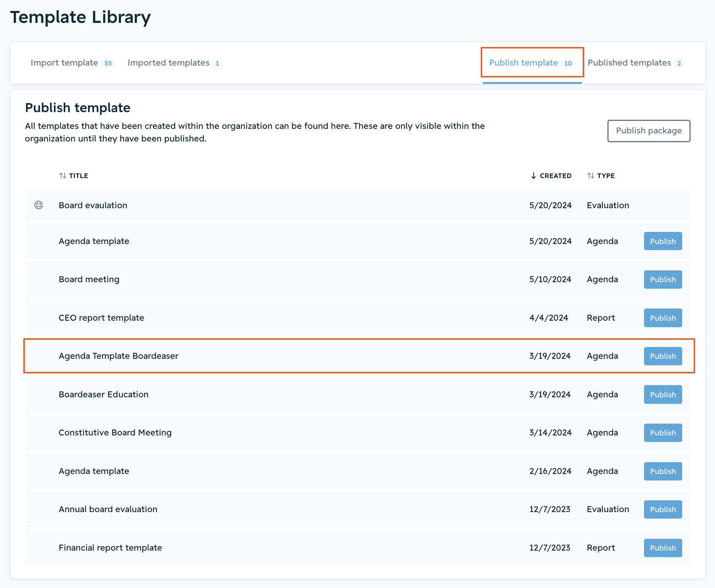Click the Template Library page heading
The image size is (715, 588).
coord(81,18)
